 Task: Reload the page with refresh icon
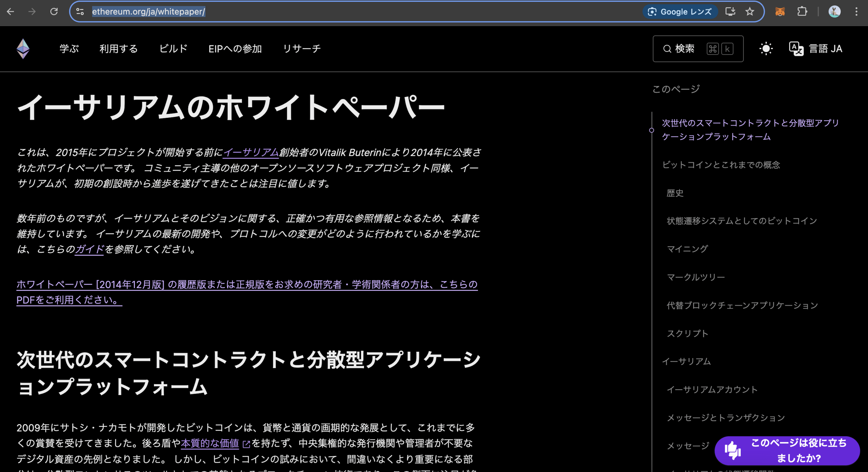click(54, 12)
